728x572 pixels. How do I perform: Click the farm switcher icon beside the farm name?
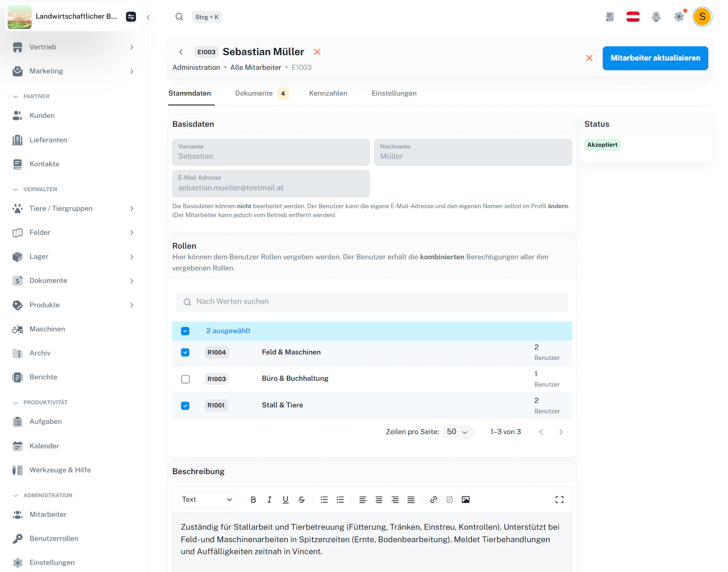(x=131, y=16)
